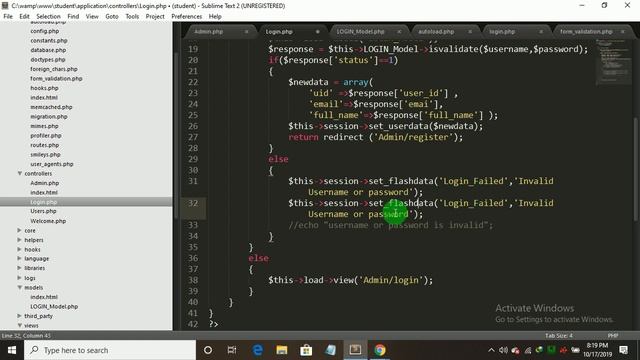Open the Goto menu
The width and height of the screenshot is (640, 360).
[x=112, y=16]
